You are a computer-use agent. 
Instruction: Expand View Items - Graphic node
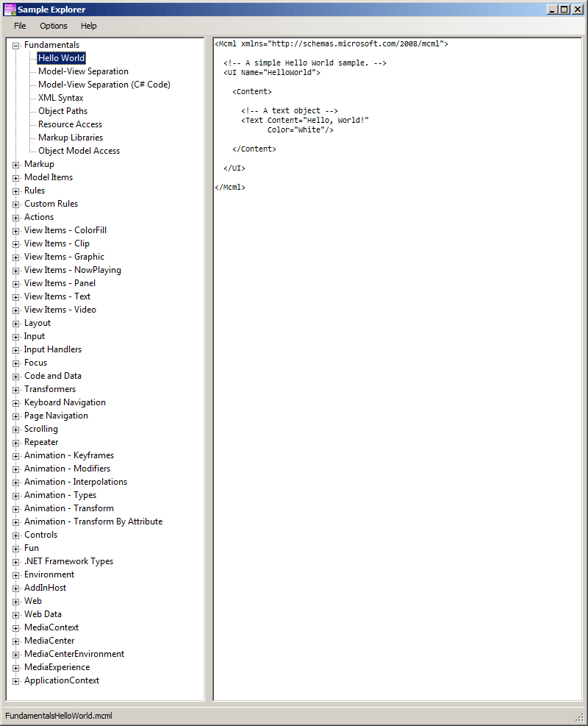pyautogui.click(x=15, y=257)
